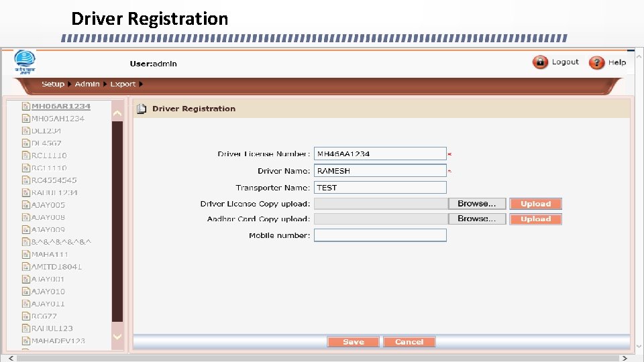The image size is (644, 362).
Task: Select RAHUL123 in the driver list
Action: 52,328
